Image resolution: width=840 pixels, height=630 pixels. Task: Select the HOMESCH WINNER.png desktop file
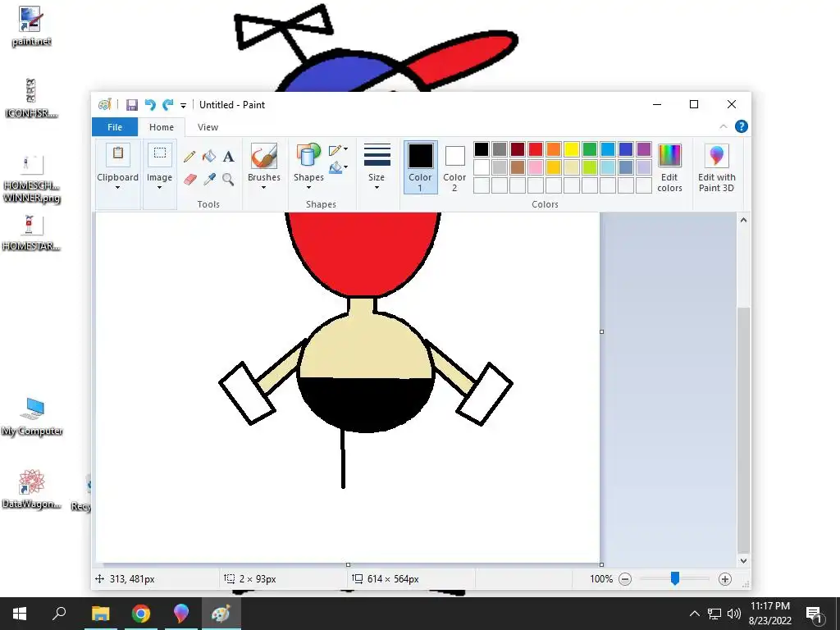point(31,179)
